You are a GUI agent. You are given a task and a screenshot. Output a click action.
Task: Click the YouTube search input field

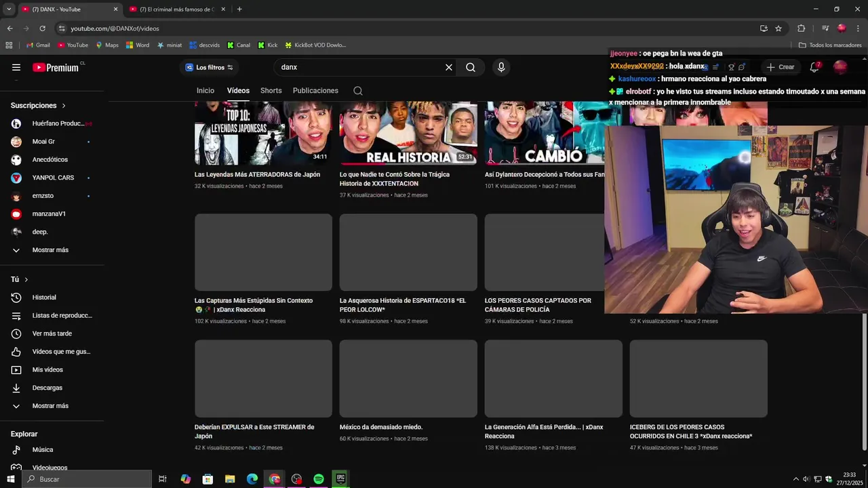(359, 67)
